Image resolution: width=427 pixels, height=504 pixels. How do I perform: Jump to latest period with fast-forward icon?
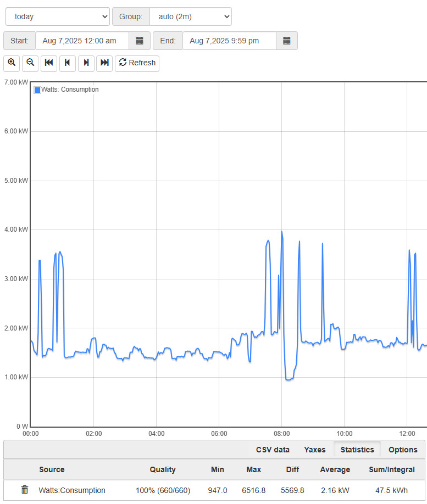click(x=104, y=63)
